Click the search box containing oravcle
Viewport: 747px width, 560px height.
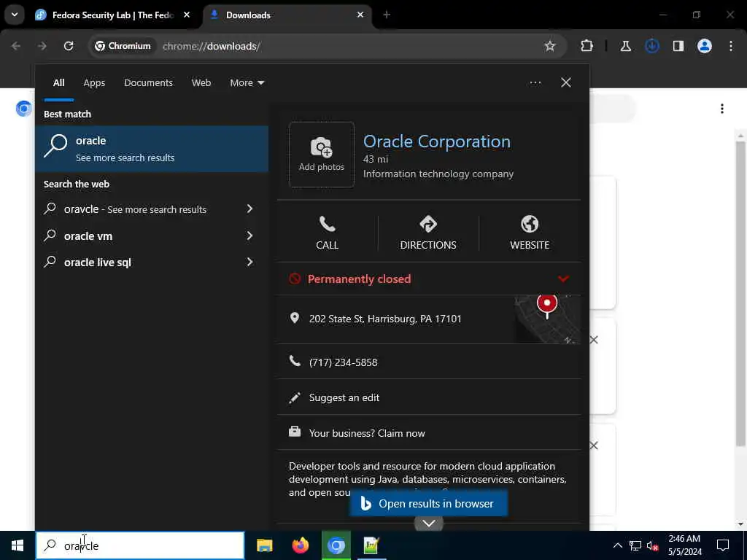[x=140, y=545]
